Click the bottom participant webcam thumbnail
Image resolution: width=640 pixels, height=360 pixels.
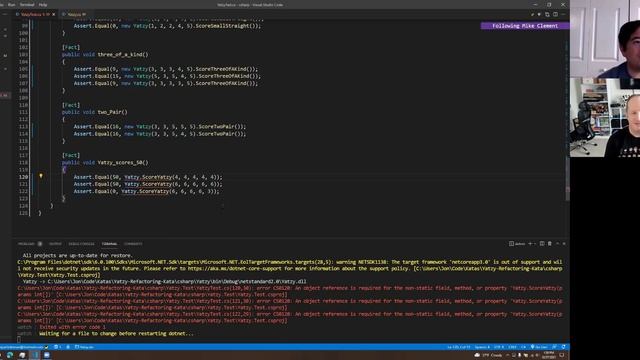(604, 118)
